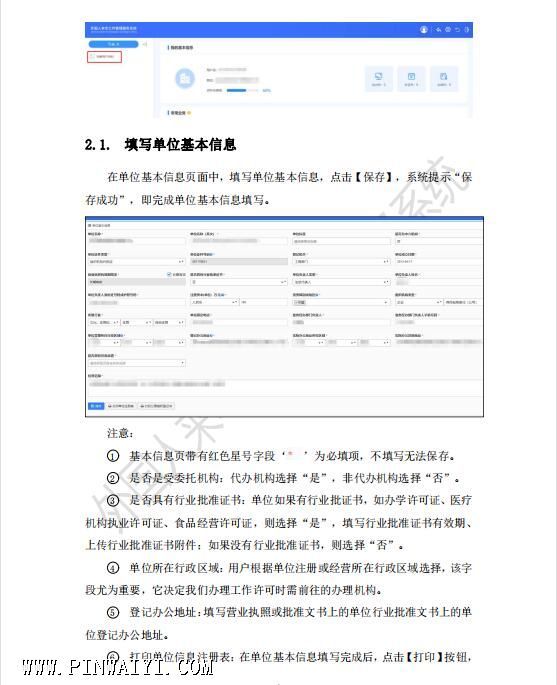Open the dropdown showing 企业
The image size is (557, 685).
pos(419,302)
